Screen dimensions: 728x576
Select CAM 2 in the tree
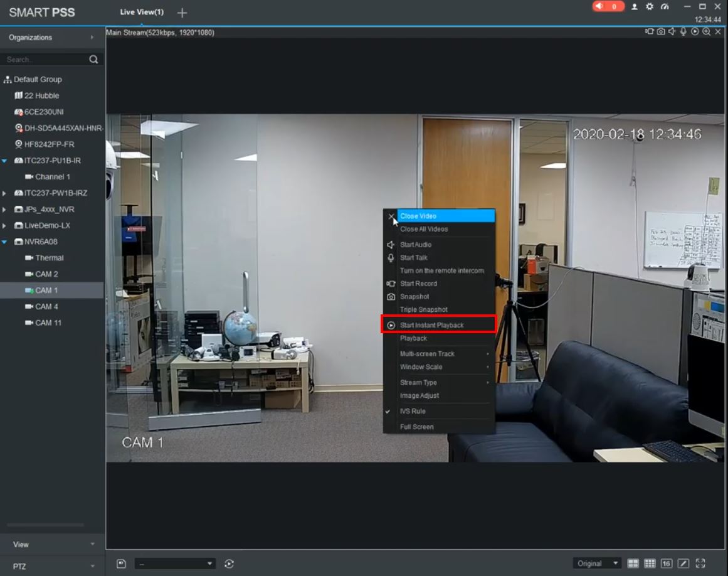46,274
